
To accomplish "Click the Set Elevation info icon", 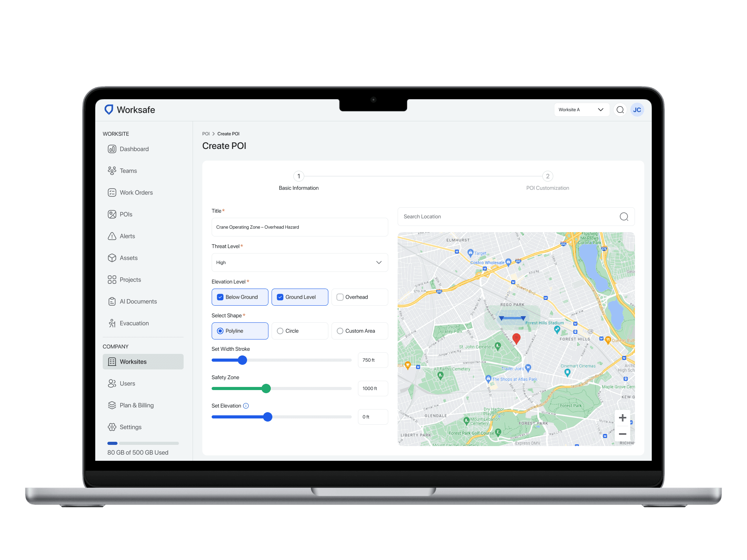I will click(x=246, y=406).
